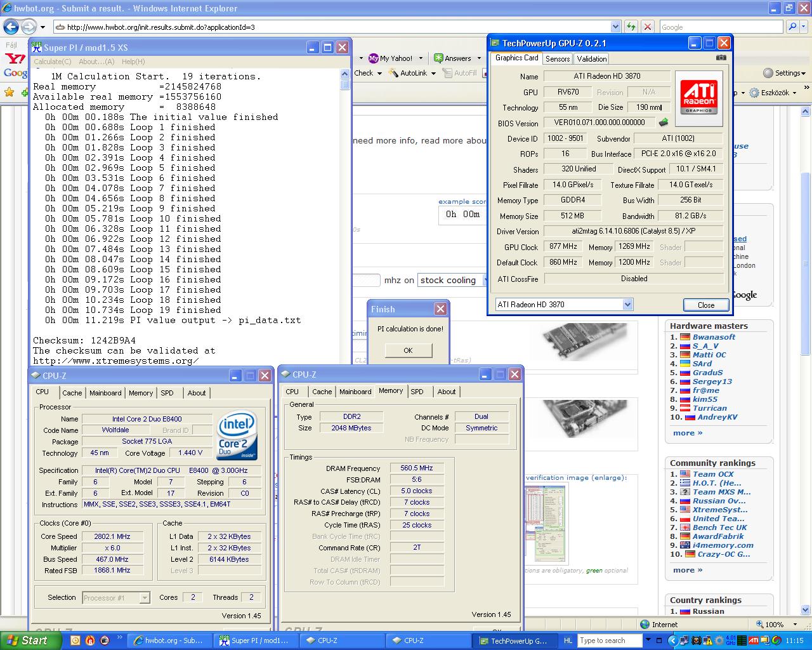Open the Validation tab in GPU-Z

(x=592, y=58)
